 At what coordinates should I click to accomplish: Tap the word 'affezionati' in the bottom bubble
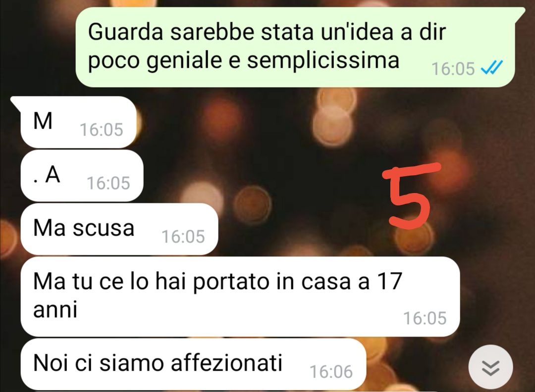point(226,362)
